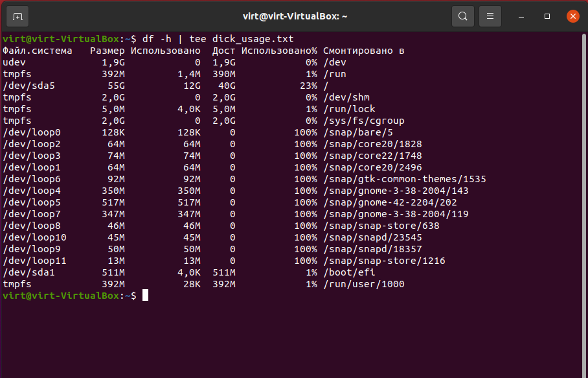Open the terminal search tool

pos(463,16)
